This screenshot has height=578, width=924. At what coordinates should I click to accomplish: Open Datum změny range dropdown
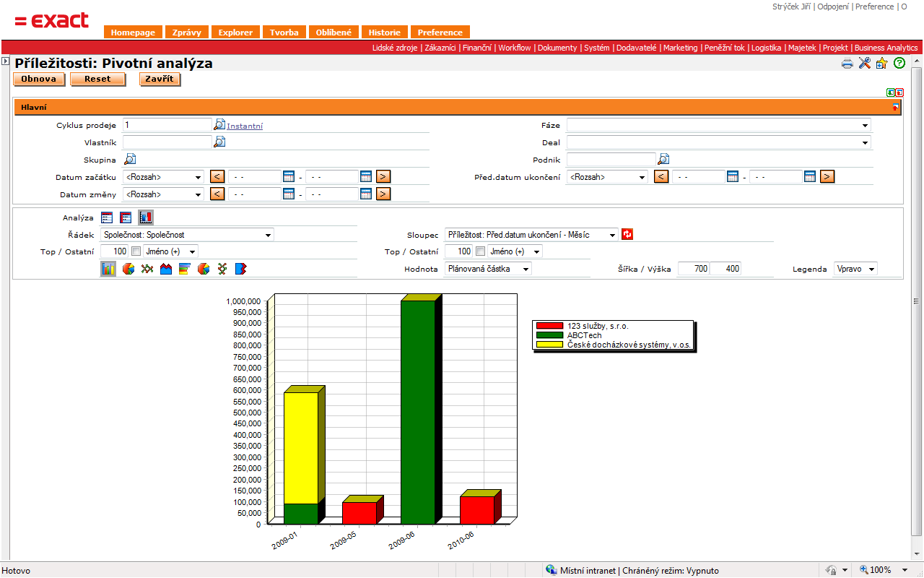(x=164, y=194)
